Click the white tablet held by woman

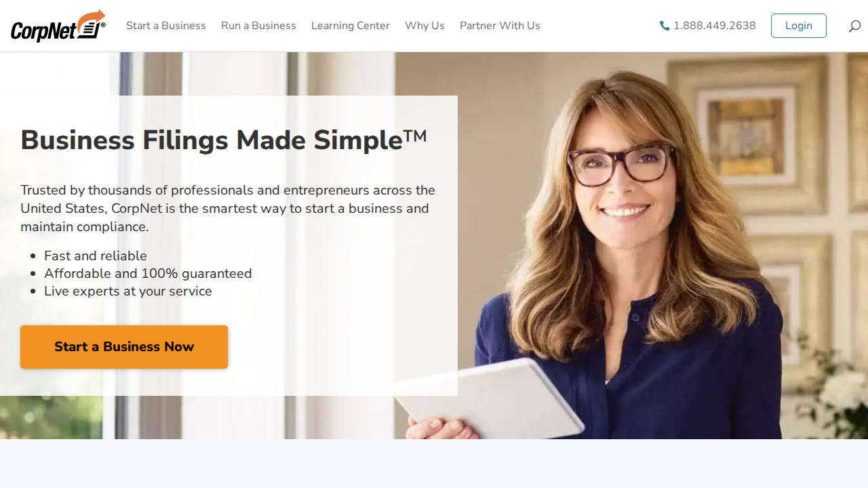coord(490,400)
